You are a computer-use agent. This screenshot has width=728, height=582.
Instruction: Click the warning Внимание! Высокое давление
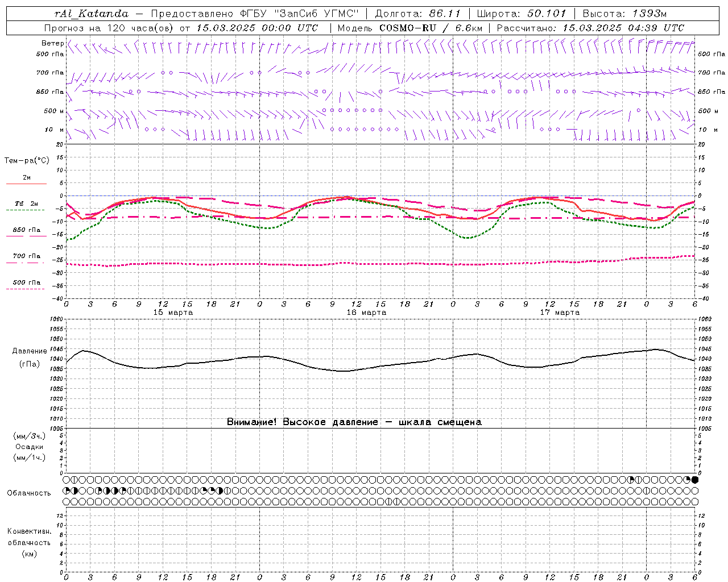[302, 422]
